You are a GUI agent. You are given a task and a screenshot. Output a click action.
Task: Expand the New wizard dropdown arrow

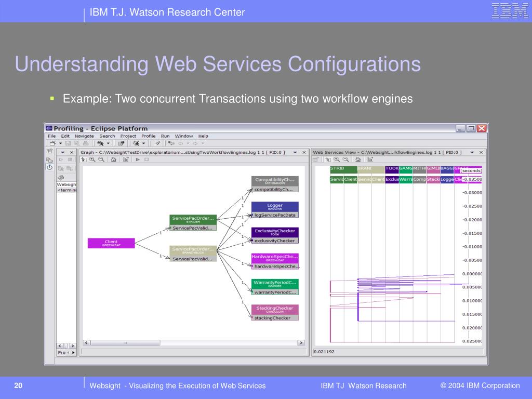pos(60,143)
